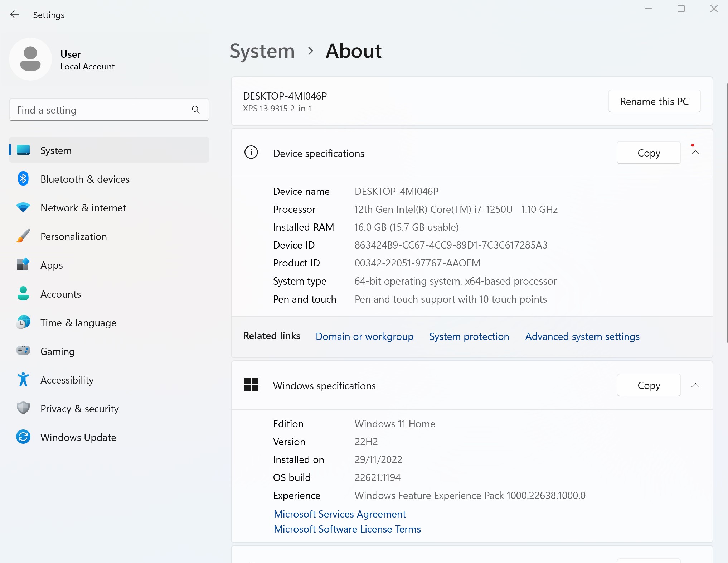Screen dimensions: 728x563
Task: Select System type 64-bit operating system text
Action: pyautogui.click(x=455, y=281)
